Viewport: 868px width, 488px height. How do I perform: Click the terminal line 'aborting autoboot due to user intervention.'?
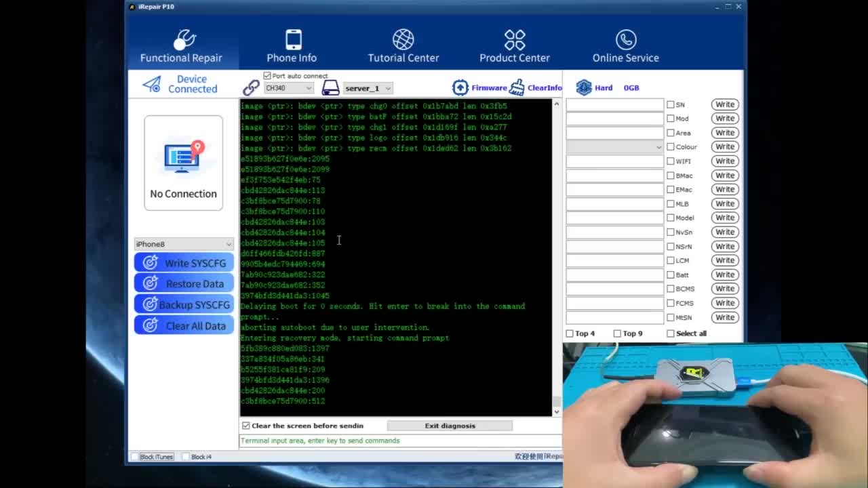tap(335, 327)
